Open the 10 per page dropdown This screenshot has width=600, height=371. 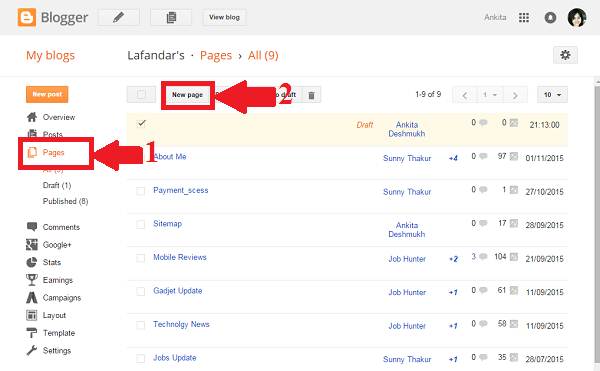click(x=553, y=95)
